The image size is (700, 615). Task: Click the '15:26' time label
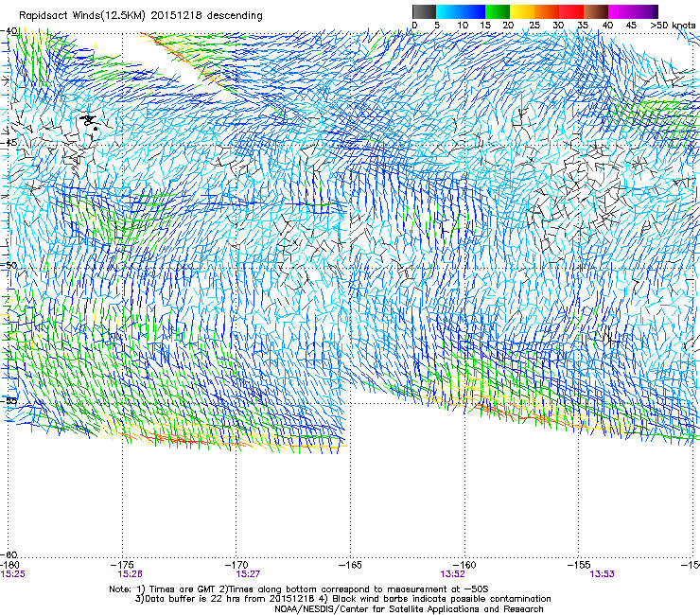click(130, 574)
